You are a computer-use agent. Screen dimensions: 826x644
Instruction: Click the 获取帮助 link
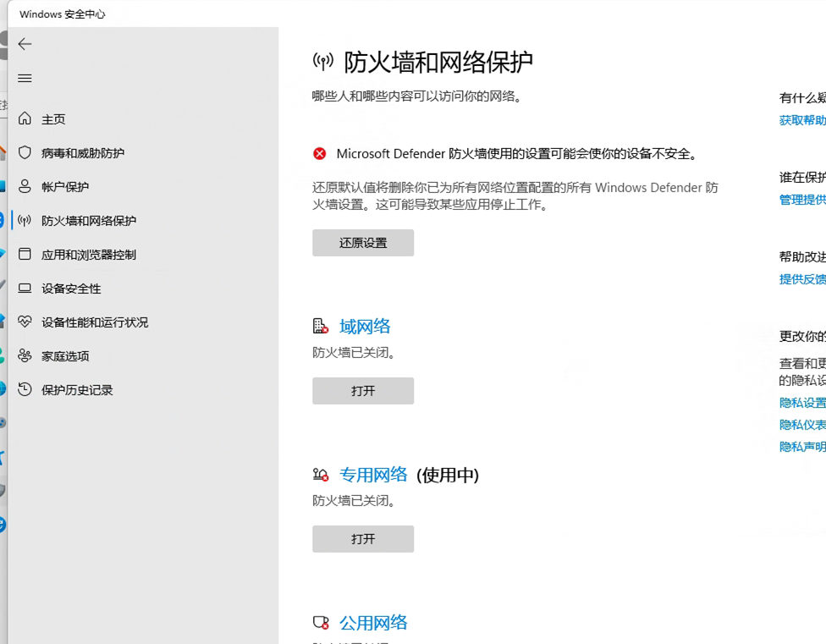pyautogui.click(x=802, y=120)
